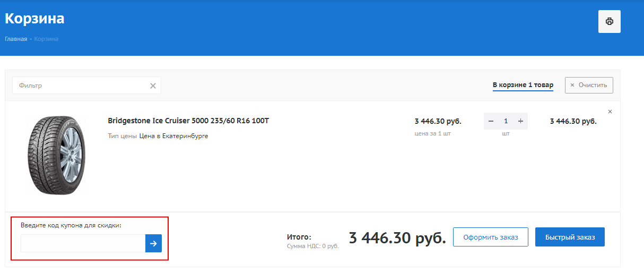
Task: Click the Очистить button
Action: pyautogui.click(x=589, y=85)
